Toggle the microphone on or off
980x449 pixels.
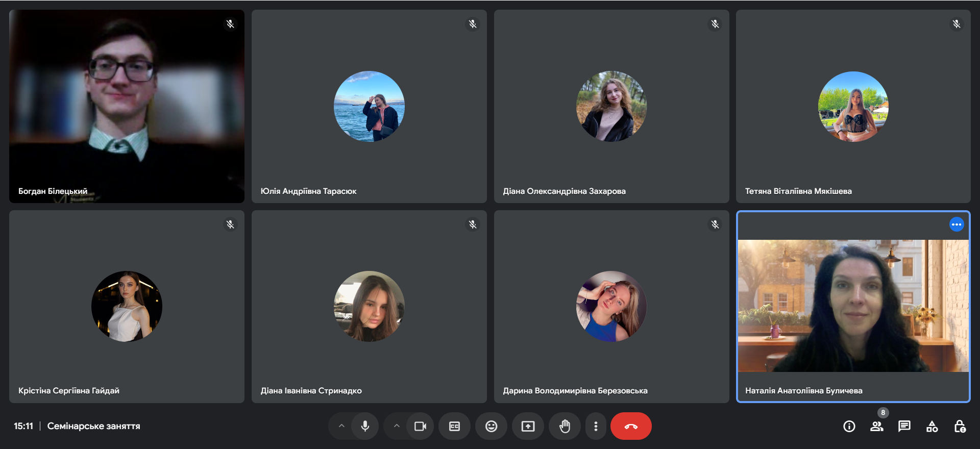[365, 427]
